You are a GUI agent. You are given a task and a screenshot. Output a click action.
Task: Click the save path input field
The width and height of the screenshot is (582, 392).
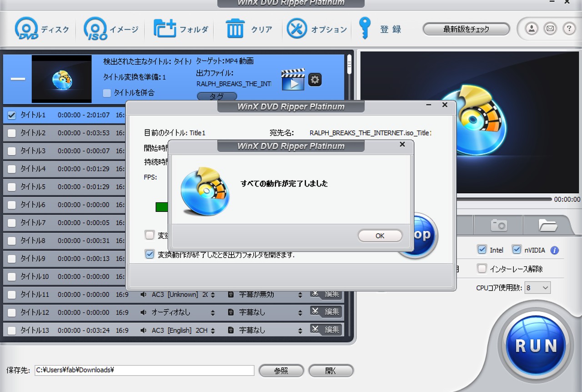pos(145,370)
